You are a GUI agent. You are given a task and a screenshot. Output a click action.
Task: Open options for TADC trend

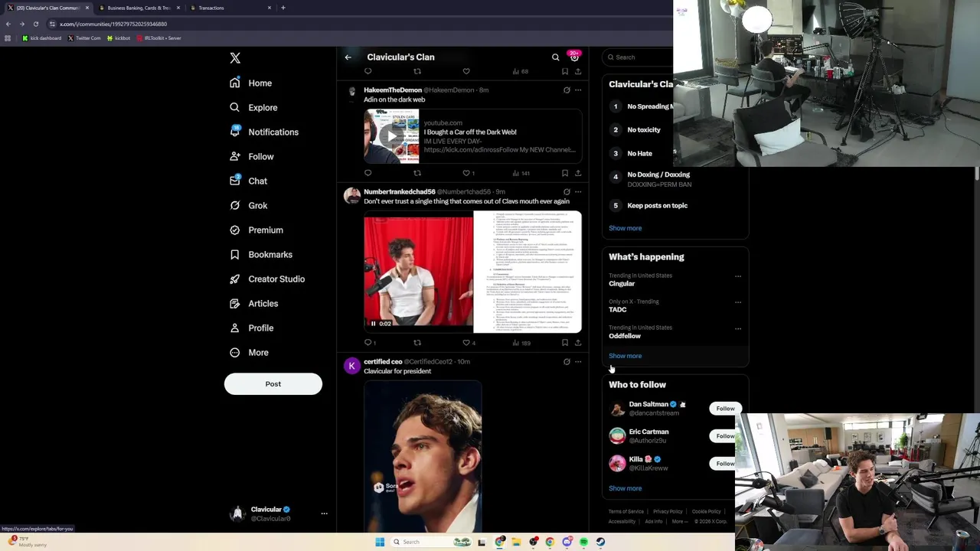coord(738,302)
